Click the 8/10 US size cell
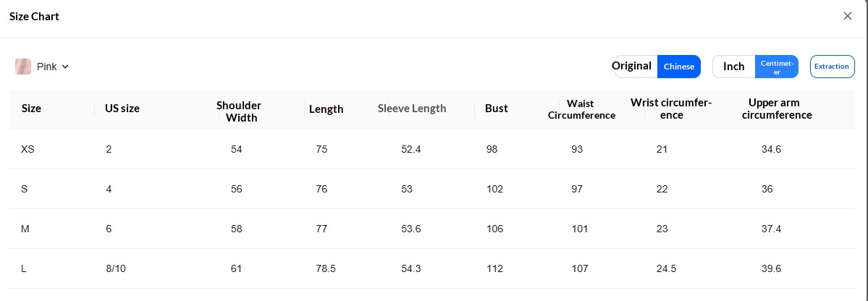868x301 pixels. 116,269
